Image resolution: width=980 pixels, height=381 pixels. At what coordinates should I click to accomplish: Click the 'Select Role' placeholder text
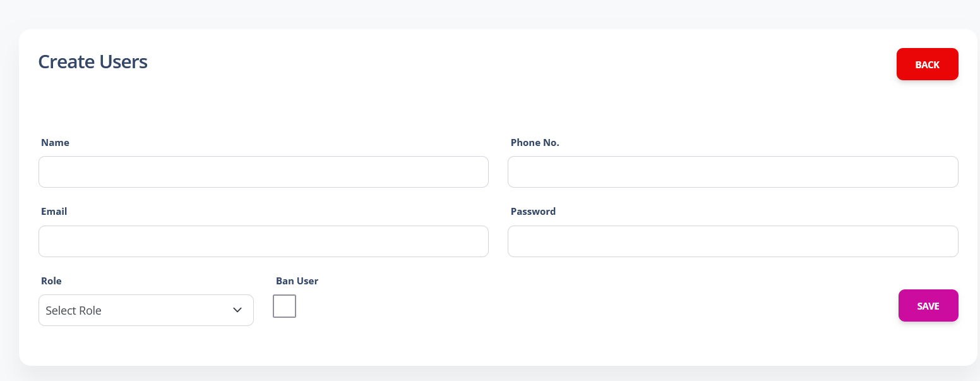click(x=74, y=311)
